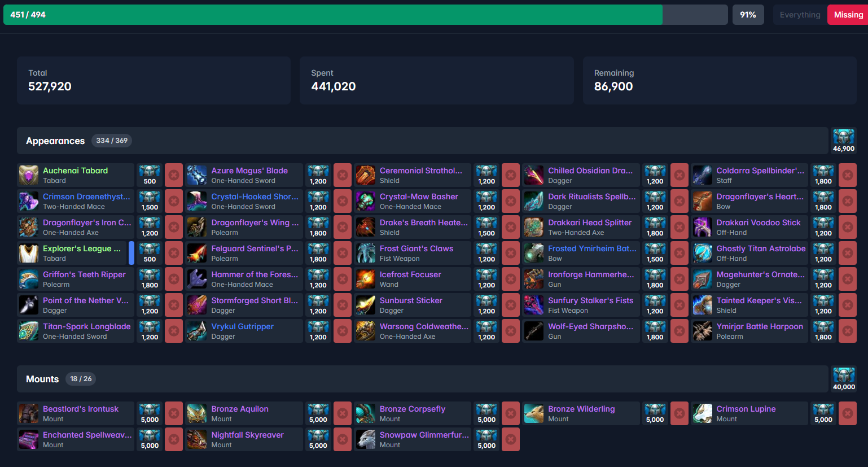Open the Magehunter's Ornate dagger link

(761, 274)
